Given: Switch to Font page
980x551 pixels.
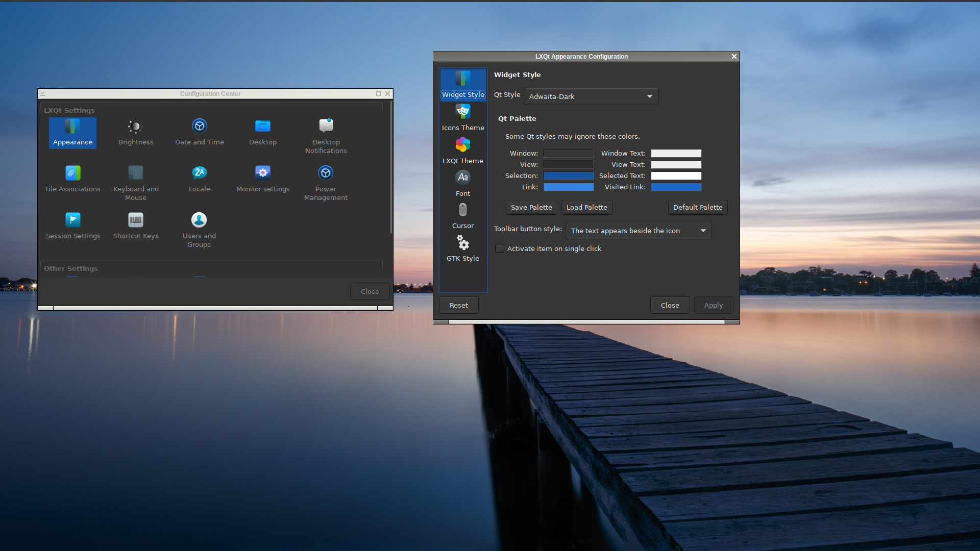Looking at the screenshot, I should pos(463,184).
